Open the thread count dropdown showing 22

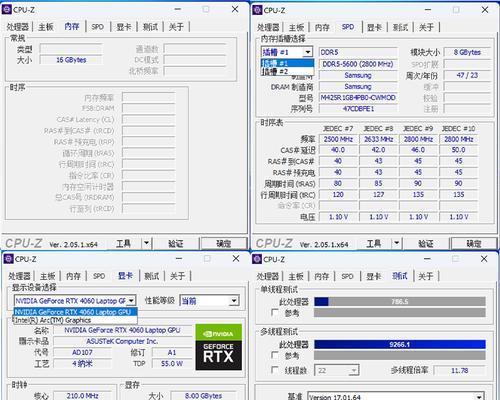(x=337, y=370)
